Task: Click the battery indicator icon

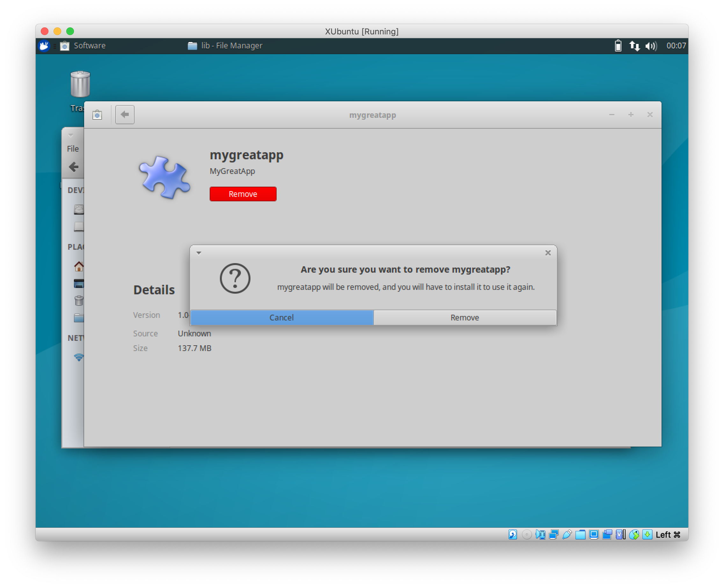Action: point(618,45)
